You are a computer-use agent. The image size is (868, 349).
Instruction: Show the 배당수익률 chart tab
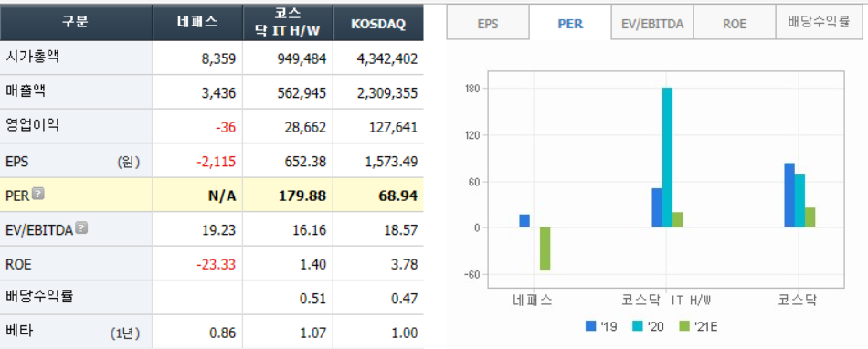coord(819,23)
